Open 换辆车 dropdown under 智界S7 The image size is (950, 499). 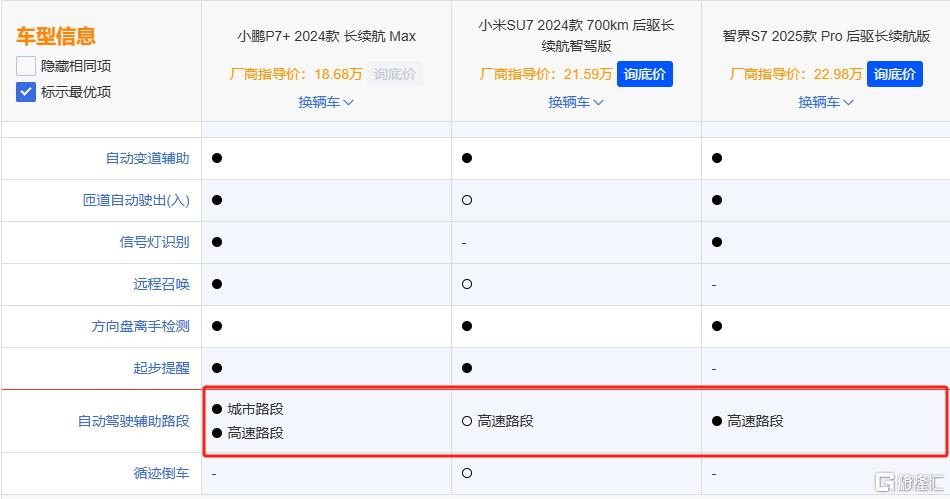826,102
